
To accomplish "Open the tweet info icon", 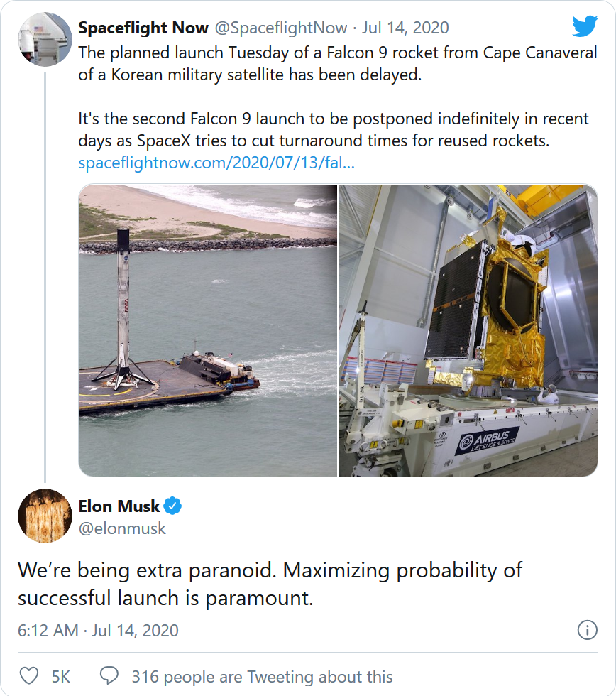I will [x=587, y=630].
